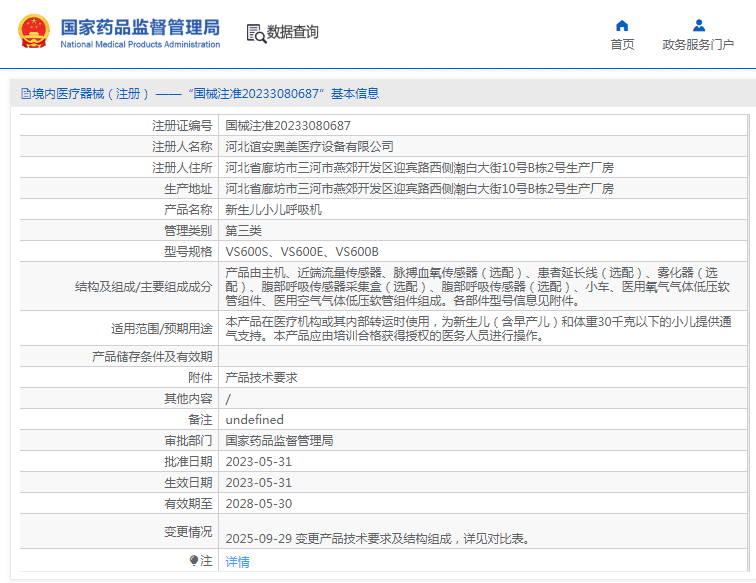Click registration number 国械注准20233080687 cell
This screenshot has height=583, width=756.
(288, 126)
